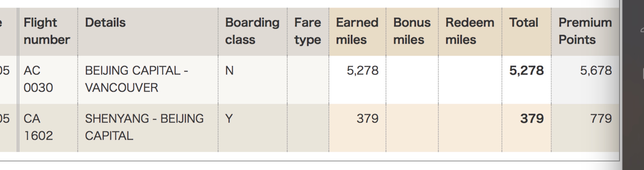Screen dimensions: 644x170
Task: Click Premium Points value 779
Action: (601, 119)
